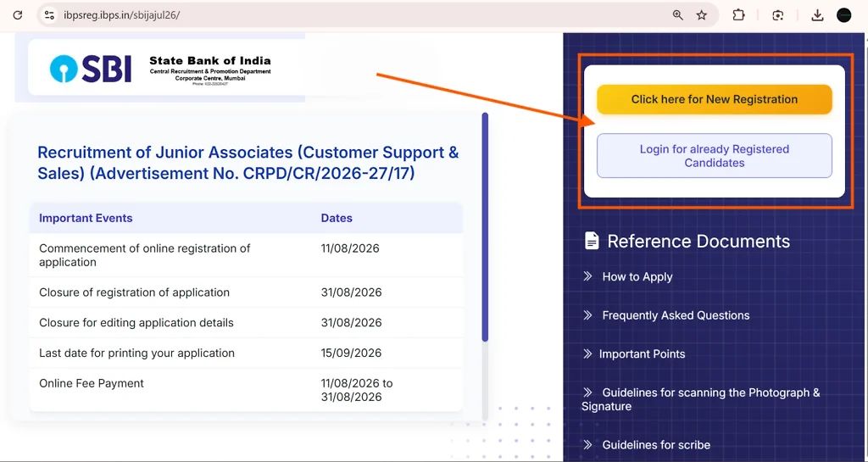This screenshot has height=462, width=868.
Task: Click the Reference Documents page icon
Action: tap(592, 241)
